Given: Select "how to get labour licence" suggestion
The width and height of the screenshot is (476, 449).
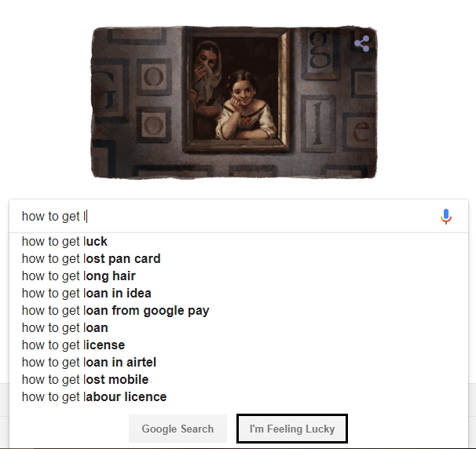Looking at the screenshot, I should (x=94, y=396).
